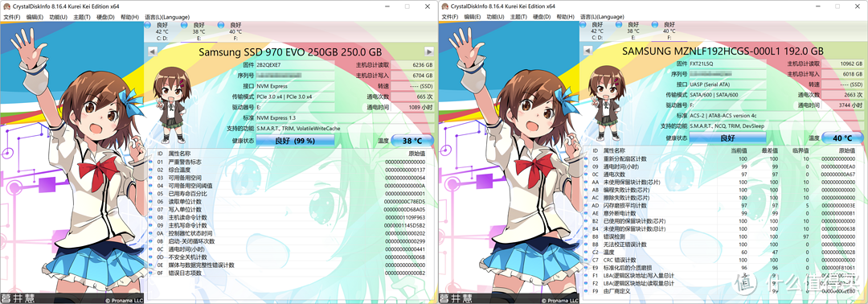This screenshot has height=304, width=868.
Task: Select SMART row 01 严重警告标志
Action: 290,162
